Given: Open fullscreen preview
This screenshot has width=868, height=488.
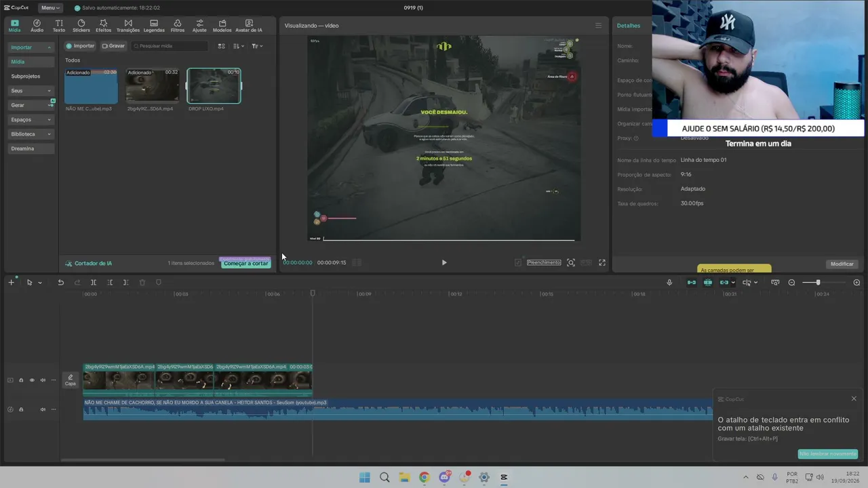Looking at the screenshot, I should click(x=601, y=262).
